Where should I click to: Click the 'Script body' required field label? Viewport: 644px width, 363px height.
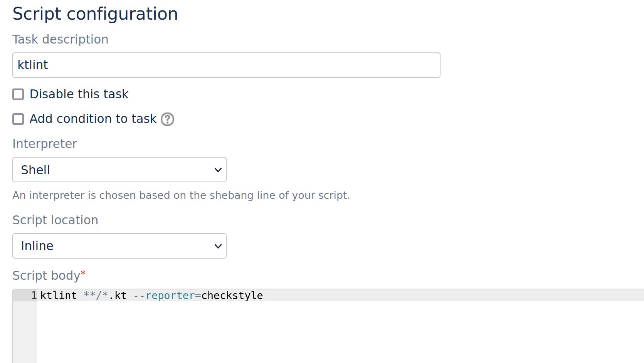coord(46,276)
